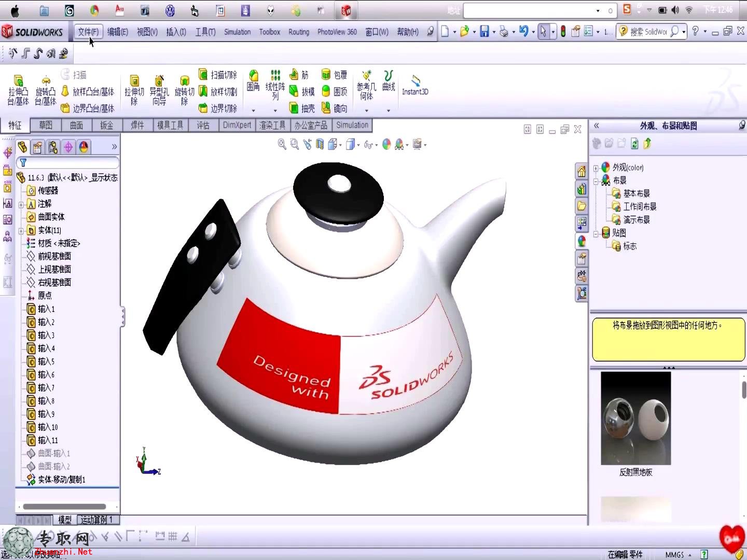Select the 反射黑地板 scene thumbnail
The height and width of the screenshot is (560, 747).
pyautogui.click(x=635, y=418)
